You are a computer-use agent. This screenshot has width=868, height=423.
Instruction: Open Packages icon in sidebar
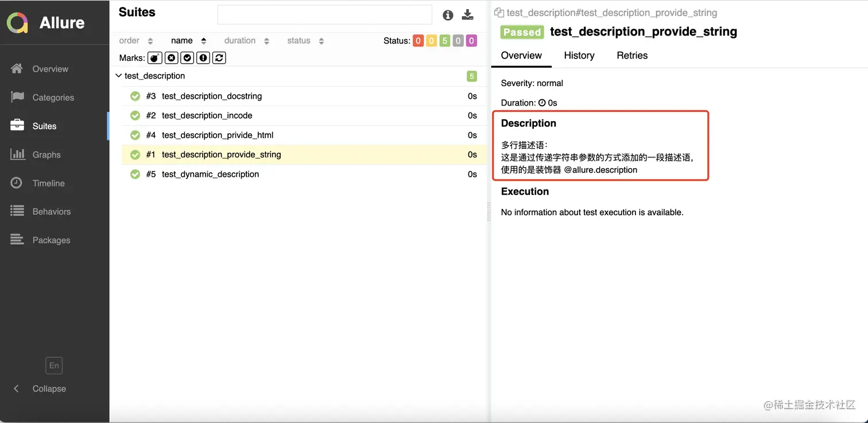coord(17,240)
